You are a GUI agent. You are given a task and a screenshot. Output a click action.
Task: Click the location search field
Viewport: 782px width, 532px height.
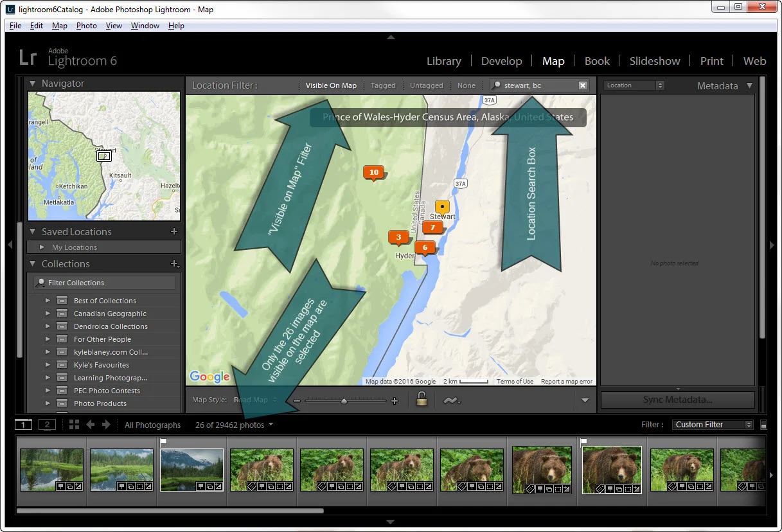538,85
